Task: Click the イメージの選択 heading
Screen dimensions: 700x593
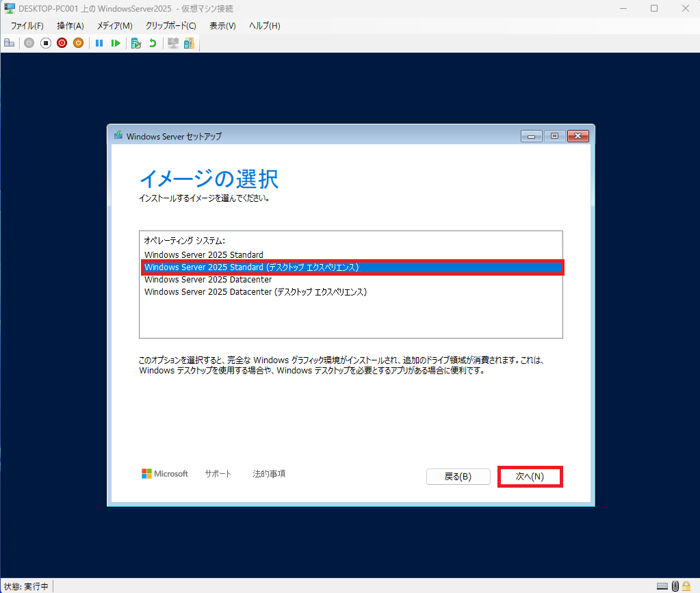Action: point(209,179)
